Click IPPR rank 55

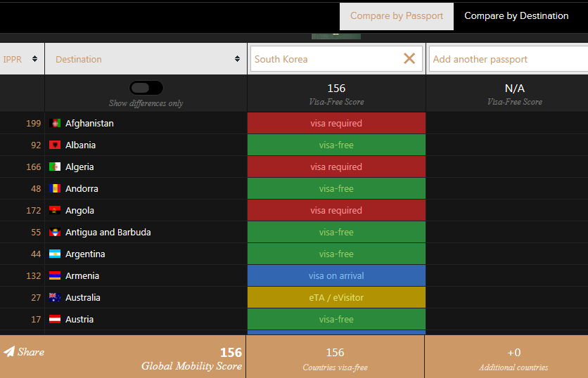pos(36,233)
